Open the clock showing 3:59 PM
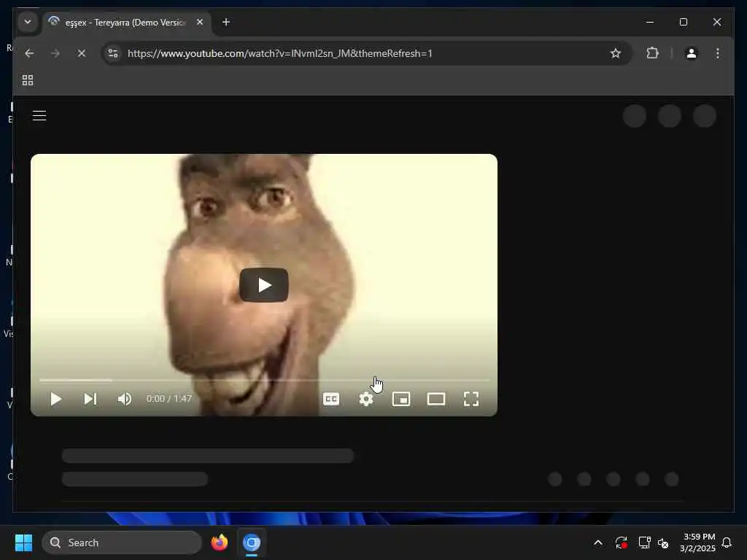This screenshot has height=560, width=747. pos(697,542)
